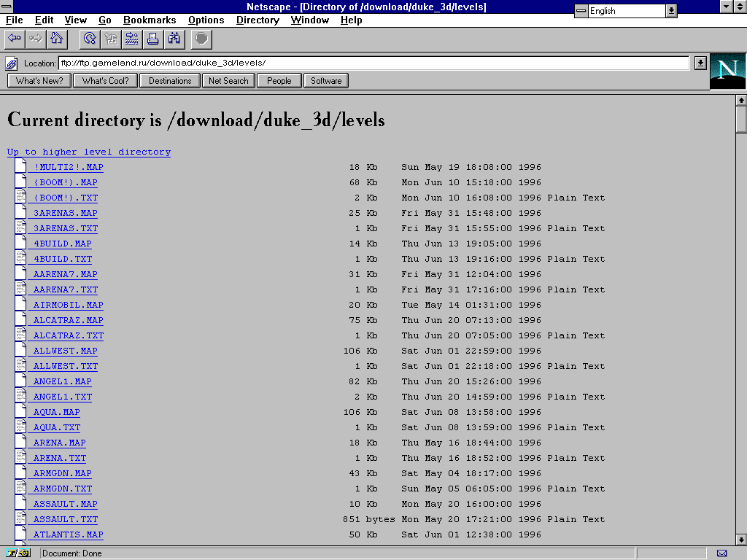The image size is (747, 560).
Task: Open the English language dropdown
Action: tap(671, 10)
